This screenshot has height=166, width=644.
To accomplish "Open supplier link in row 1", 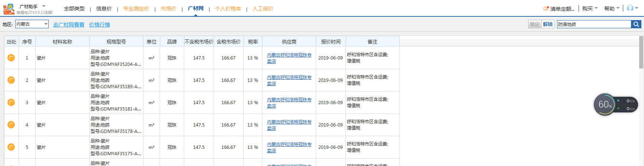I will pos(289,58).
